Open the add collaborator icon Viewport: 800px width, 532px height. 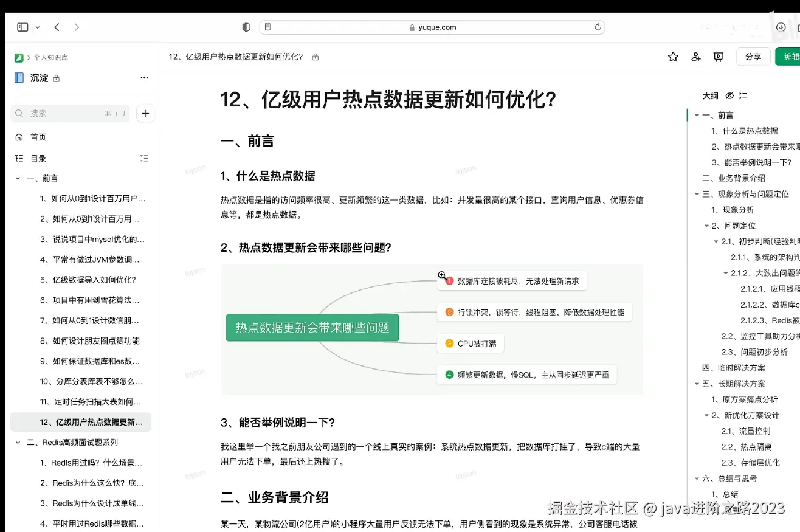click(695, 57)
